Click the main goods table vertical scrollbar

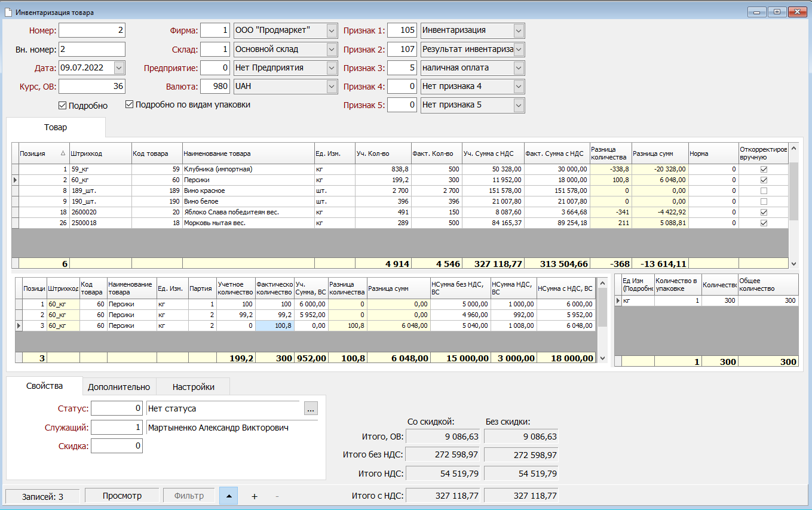(793, 205)
